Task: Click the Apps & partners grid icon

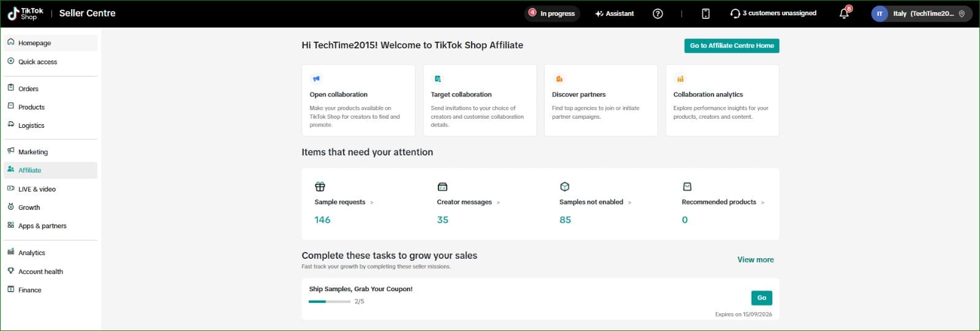Action: click(10, 225)
